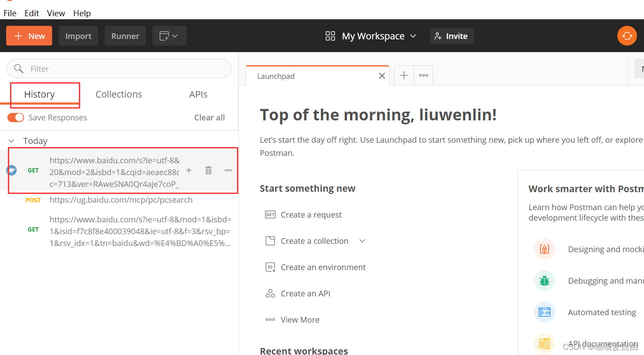The height and width of the screenshot is (355, 644).
Task: Click the GET icon beside Create a request
Action: coord(270,214)
